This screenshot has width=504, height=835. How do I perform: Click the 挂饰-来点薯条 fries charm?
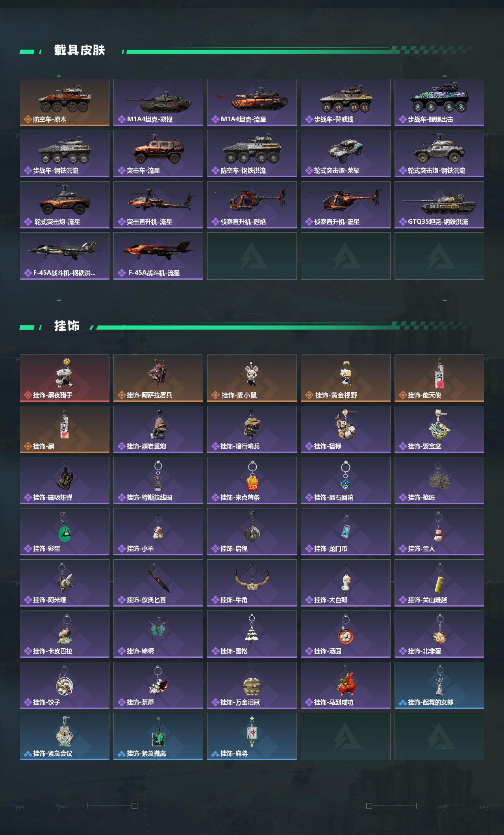click(252, 481)
